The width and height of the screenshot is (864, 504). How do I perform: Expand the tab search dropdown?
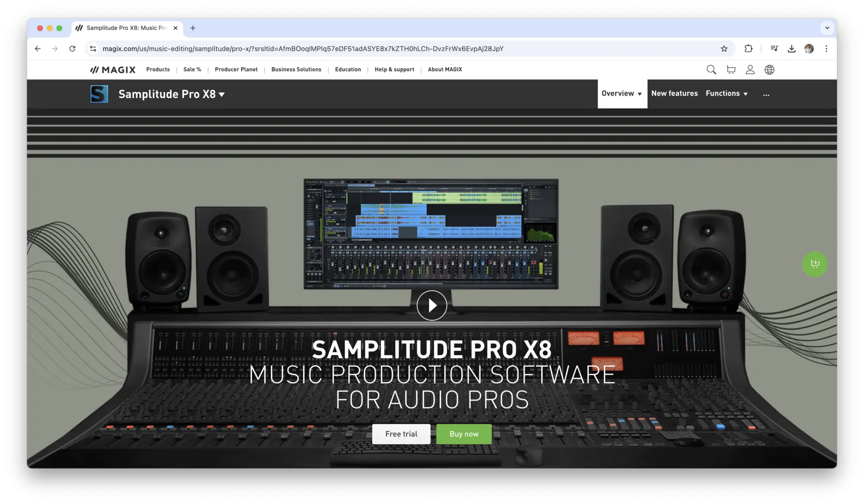coord(827,28)
